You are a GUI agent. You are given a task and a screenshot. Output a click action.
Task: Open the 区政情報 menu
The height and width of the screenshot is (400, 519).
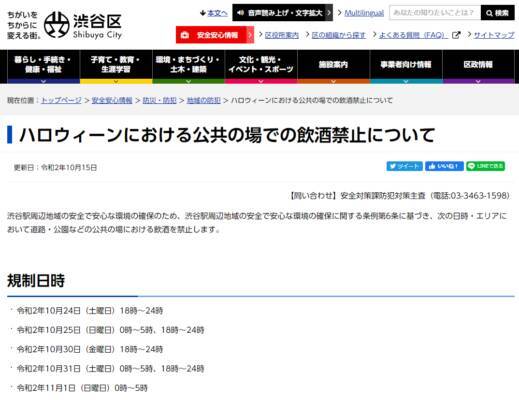tap(478, 66)
